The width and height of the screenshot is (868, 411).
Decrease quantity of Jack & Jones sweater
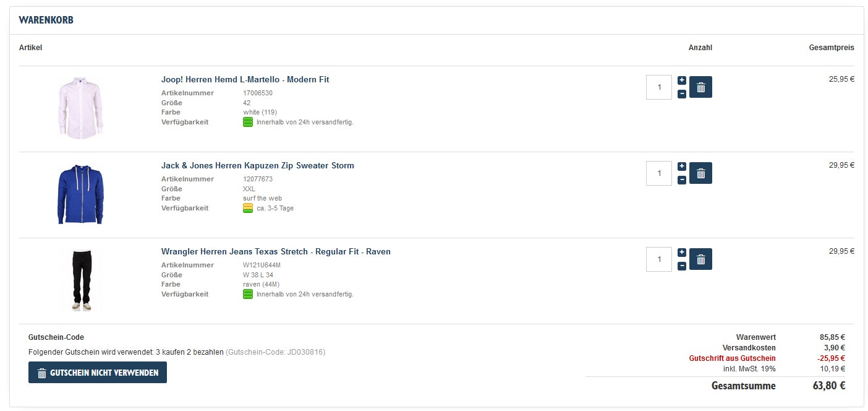tap(682, 180)
